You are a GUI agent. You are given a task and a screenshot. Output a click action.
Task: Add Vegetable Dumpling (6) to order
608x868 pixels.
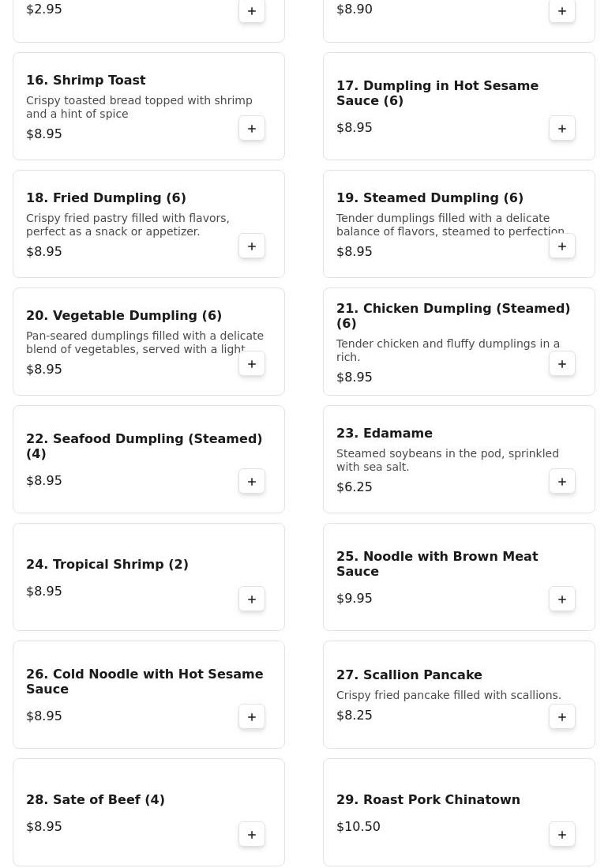(252, 363)
